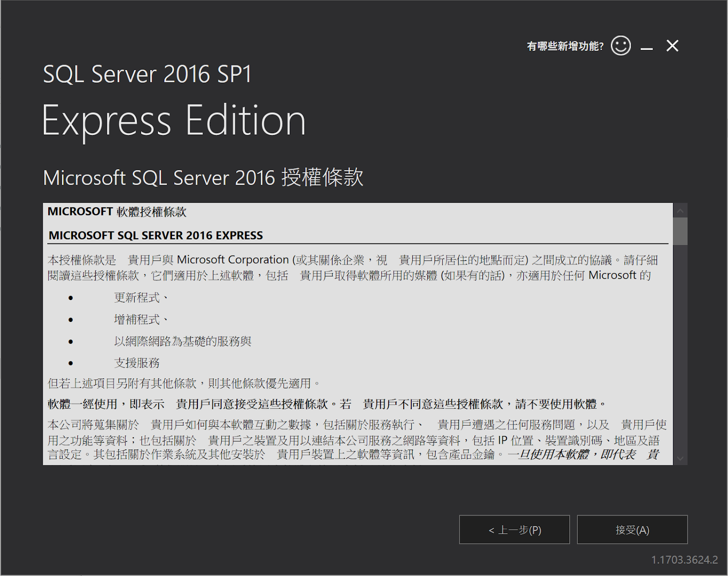
Task: Go back with < 上一步(P) button
Action: [x=515, y=530]
